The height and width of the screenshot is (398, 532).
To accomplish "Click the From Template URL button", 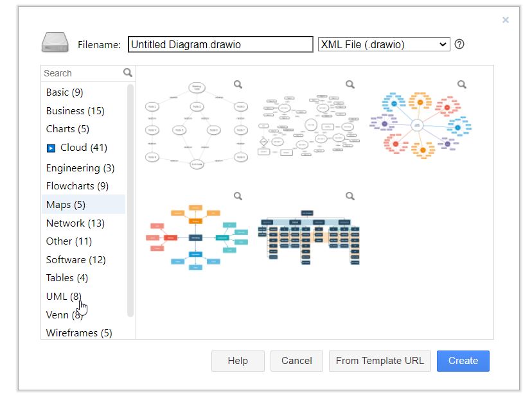I will pos(380,361).
